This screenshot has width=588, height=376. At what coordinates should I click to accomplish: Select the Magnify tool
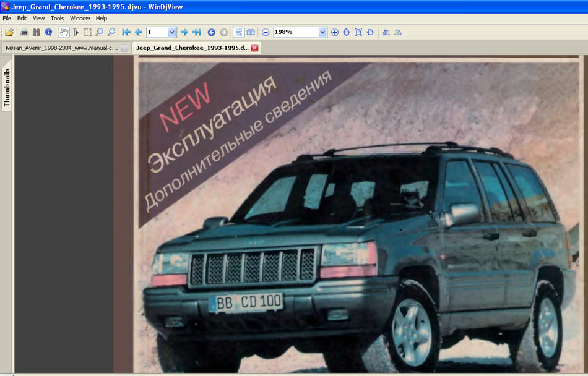tap(100, 33)
